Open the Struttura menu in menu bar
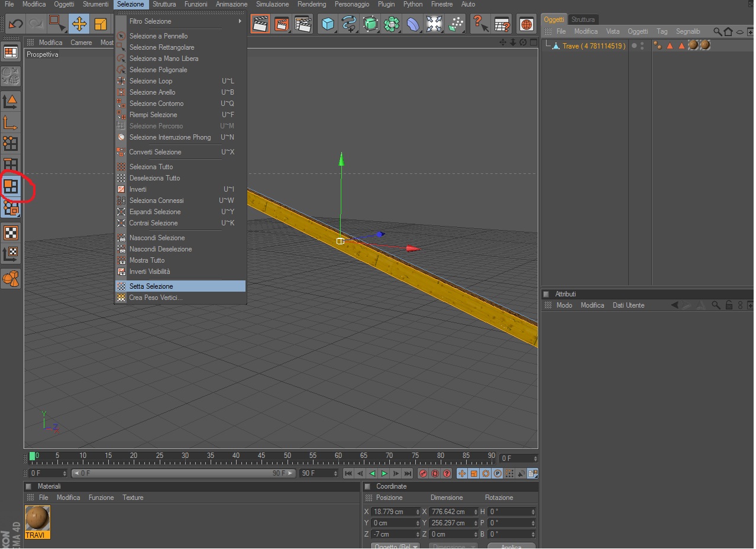This screenshot has width=756, height=549. 164,4
